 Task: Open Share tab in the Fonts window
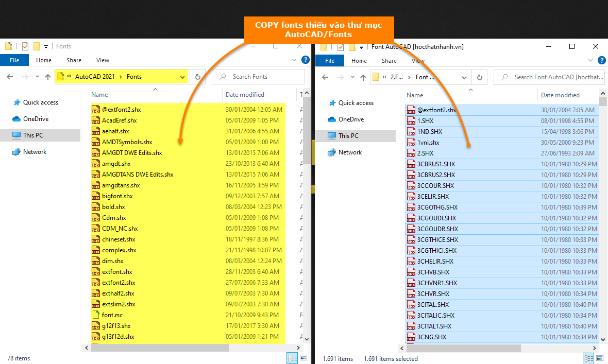tap(74, 60)
